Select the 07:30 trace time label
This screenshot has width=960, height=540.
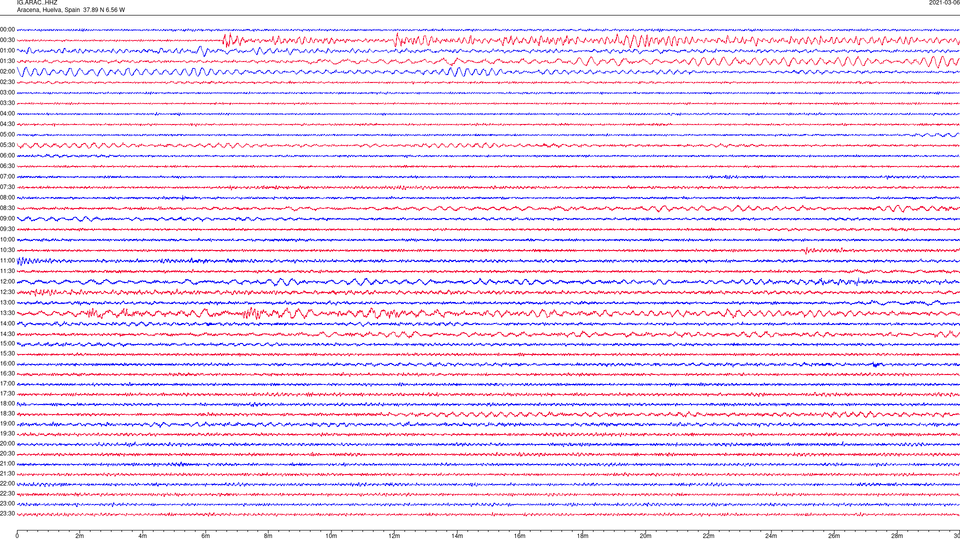coord(7,187)
